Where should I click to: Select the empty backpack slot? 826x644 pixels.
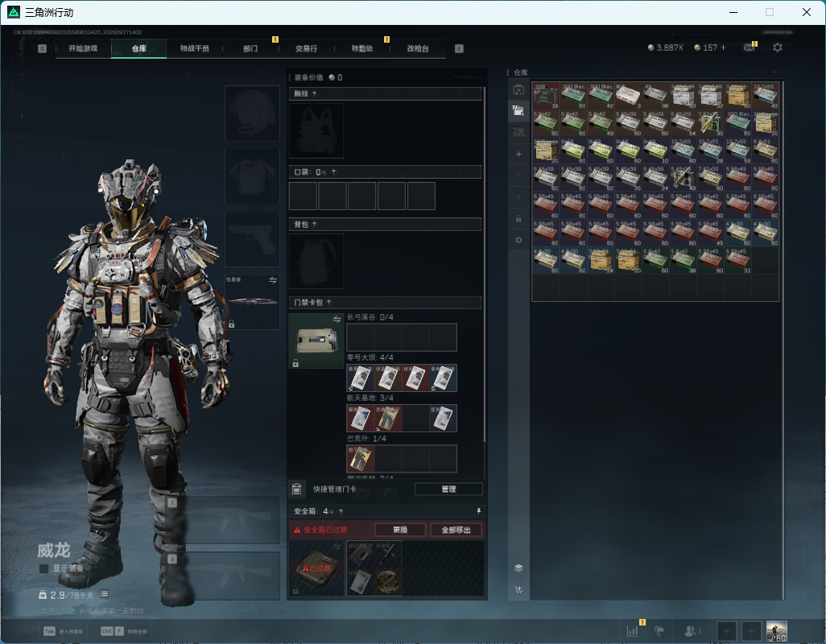316,261
